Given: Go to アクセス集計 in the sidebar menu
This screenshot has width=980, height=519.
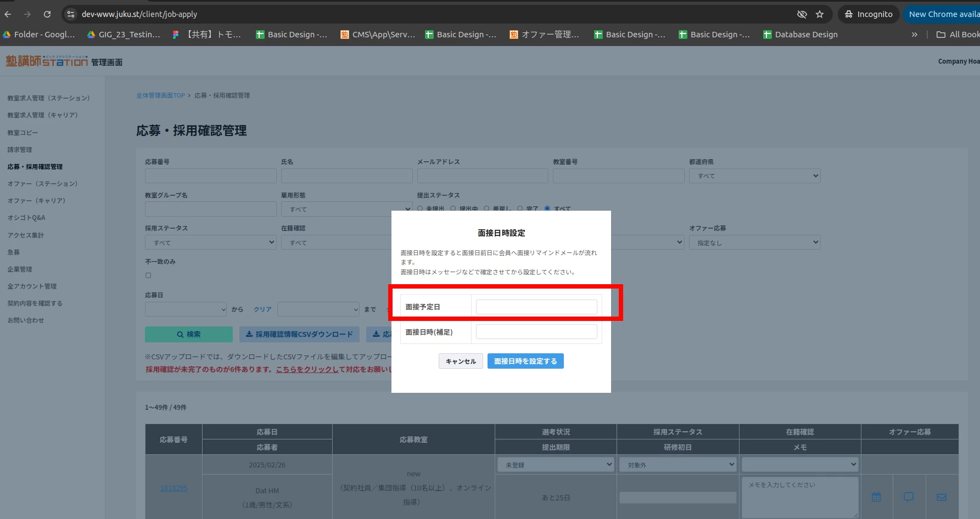Looking at the screenshot, I should coord(26,235).
